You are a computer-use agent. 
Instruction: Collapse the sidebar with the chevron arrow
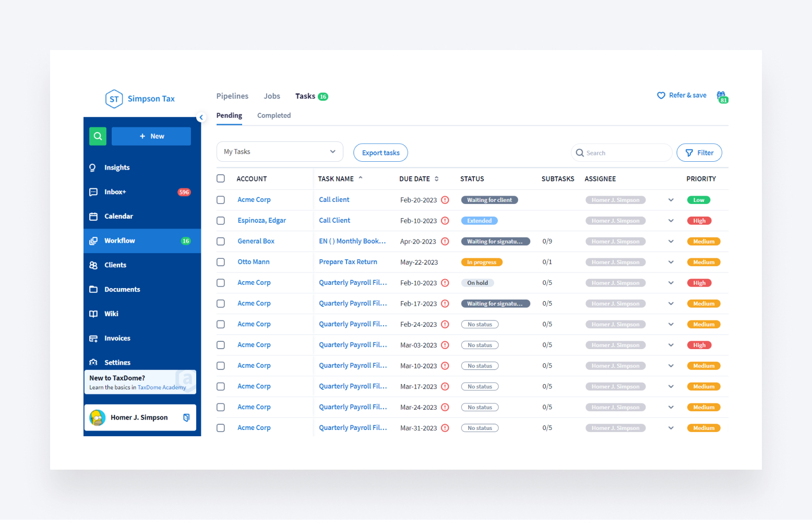click(201, 117)
